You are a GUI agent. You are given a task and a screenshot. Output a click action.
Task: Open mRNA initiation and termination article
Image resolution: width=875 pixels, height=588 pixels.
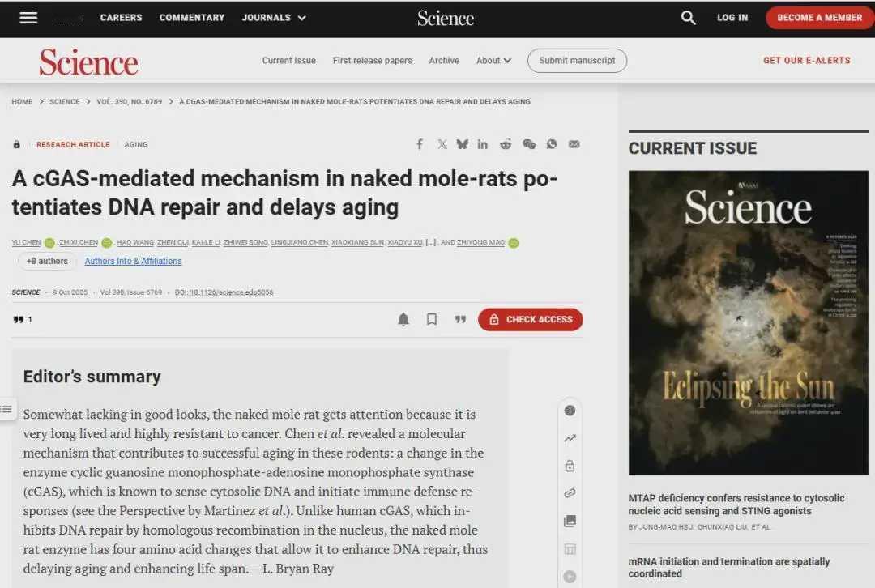click(729, 568)
